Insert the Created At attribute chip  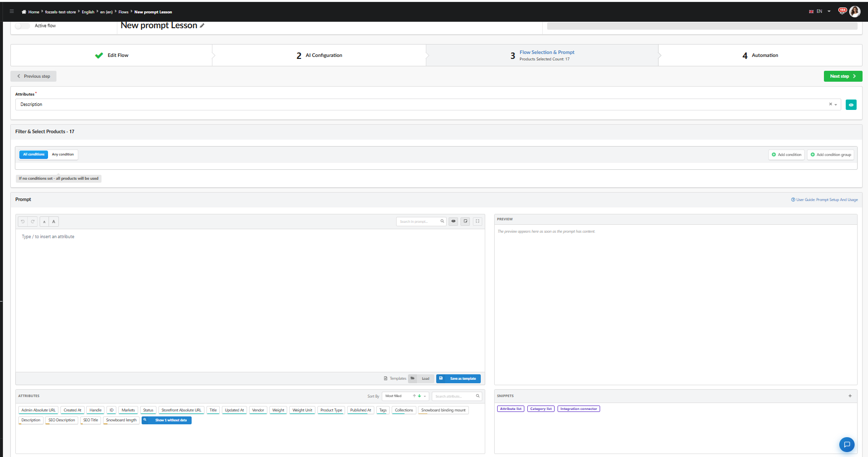[x=72, y=410]
